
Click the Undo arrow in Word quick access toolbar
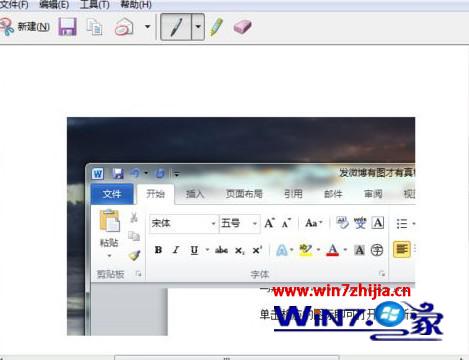click(135, 173)
